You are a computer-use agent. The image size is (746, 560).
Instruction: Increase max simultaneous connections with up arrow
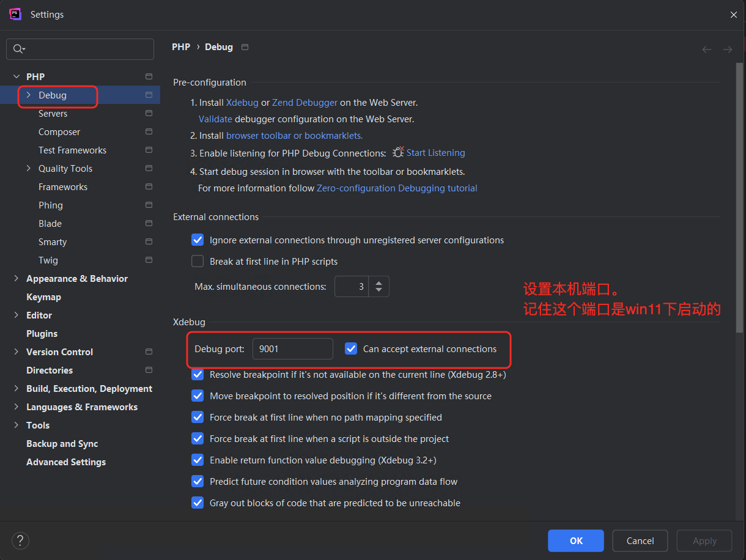[x=379, y=282]
